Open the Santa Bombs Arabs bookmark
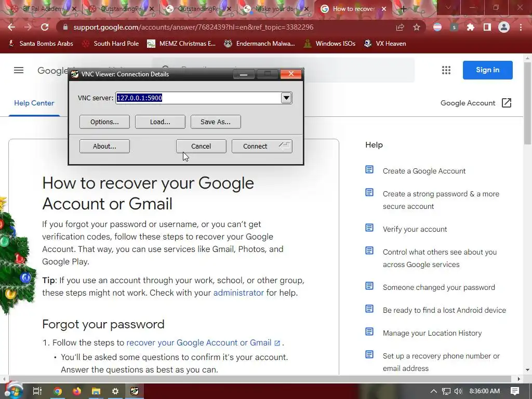532x399 pixels. [41, 44]
